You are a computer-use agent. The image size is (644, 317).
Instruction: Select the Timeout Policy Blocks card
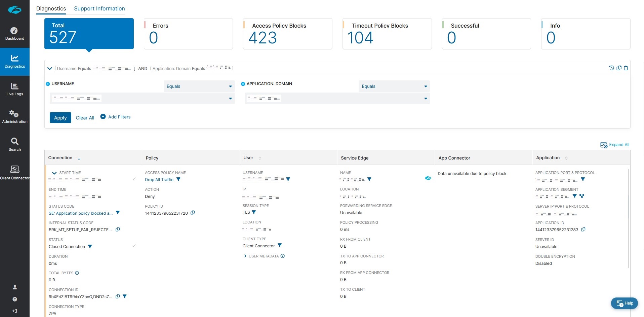[387, 34]
